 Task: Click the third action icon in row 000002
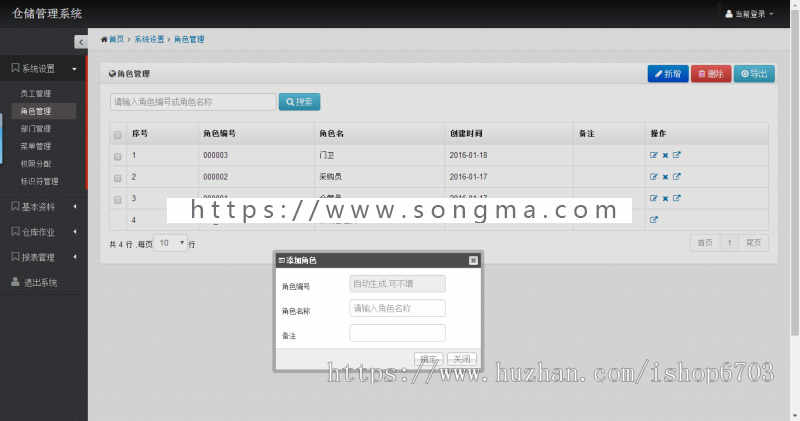point(677,176)
